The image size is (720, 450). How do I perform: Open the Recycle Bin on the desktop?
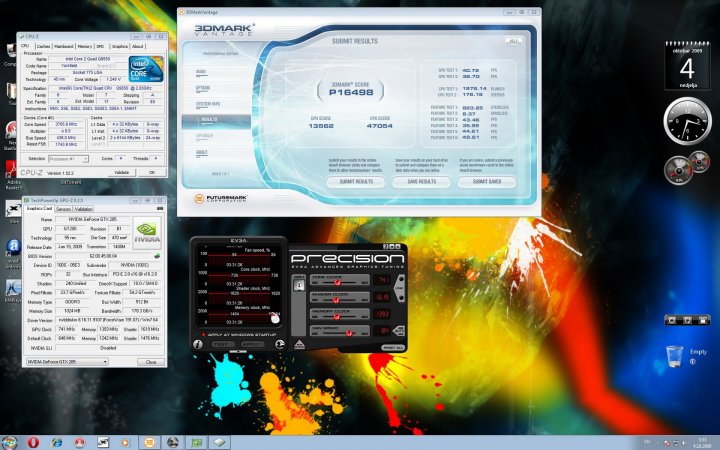point(675,356)
